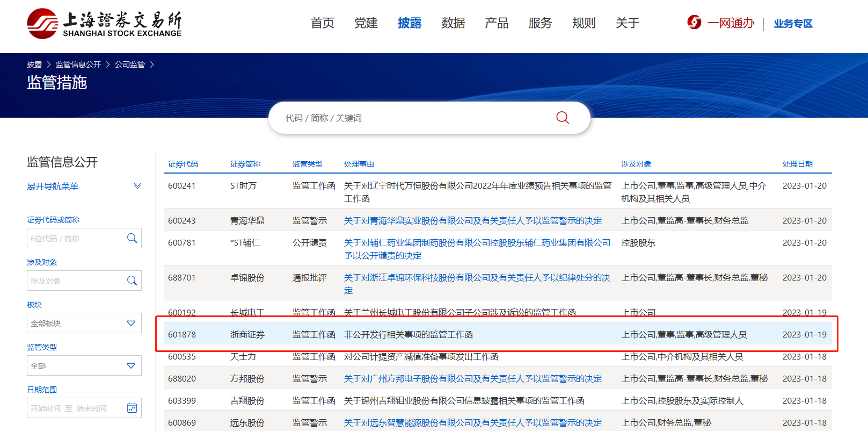Open 披露 in top navigation

point(410,23)
